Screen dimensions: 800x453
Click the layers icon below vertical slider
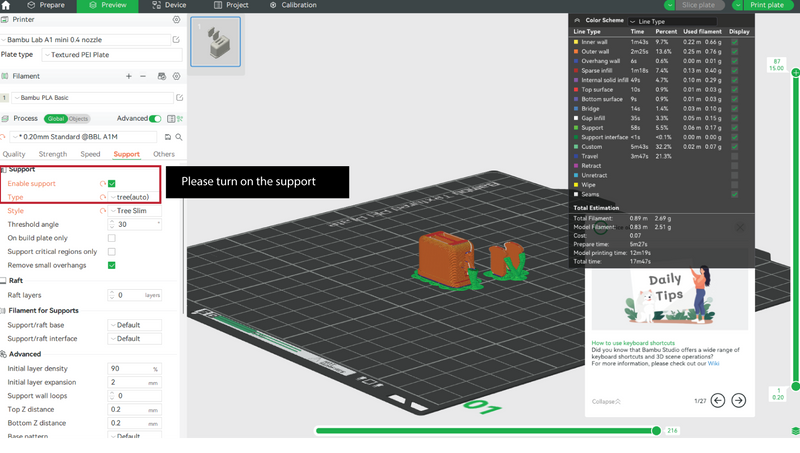pyautogui.click(x=795, y=431)
